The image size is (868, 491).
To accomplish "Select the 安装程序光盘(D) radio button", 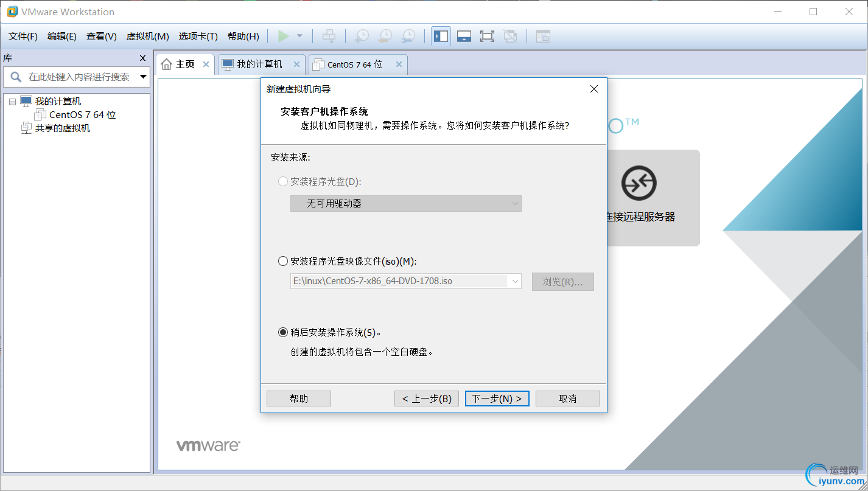I will pyautogui.click(x=282, y=181).
